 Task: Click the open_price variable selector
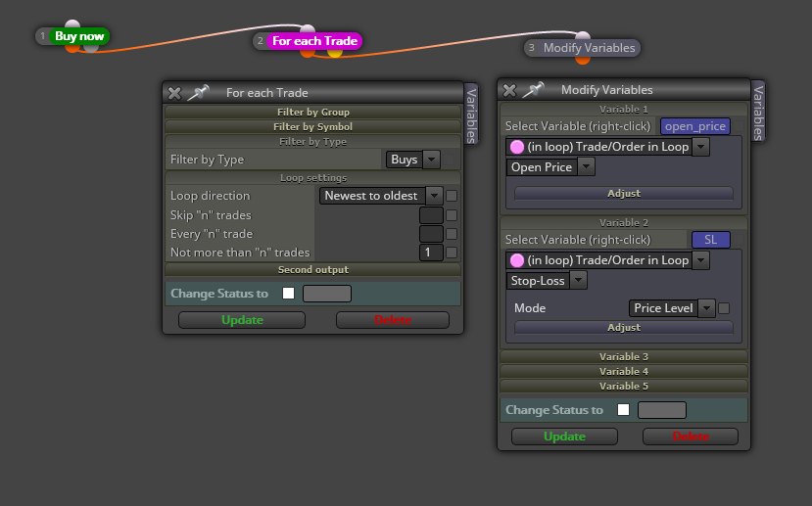pos(695,126)
